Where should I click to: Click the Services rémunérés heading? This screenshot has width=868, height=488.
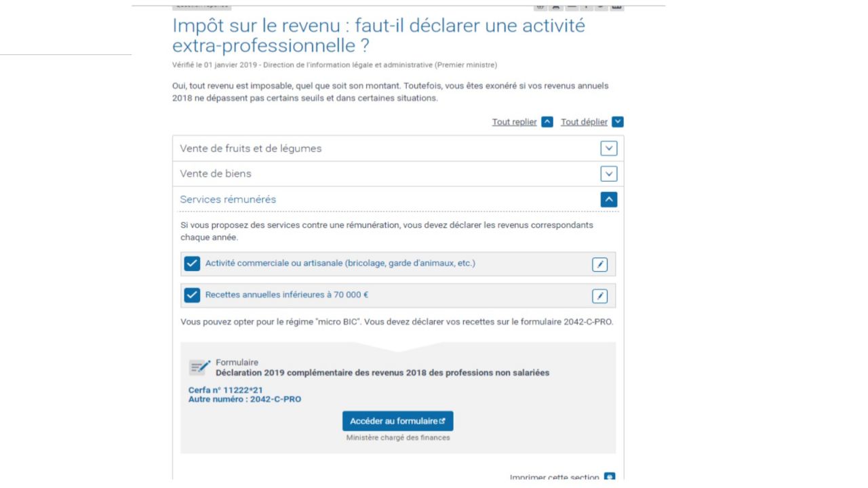pos(228,199)
